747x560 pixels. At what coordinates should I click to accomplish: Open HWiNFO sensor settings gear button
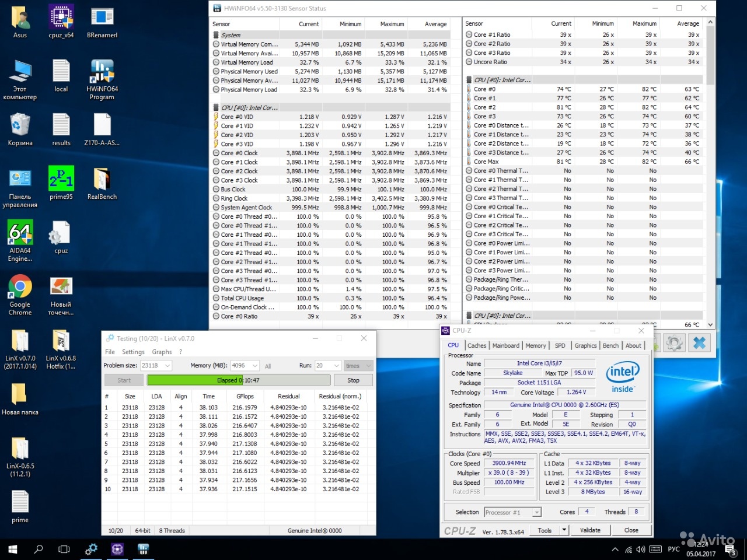(x=673, y=342)
